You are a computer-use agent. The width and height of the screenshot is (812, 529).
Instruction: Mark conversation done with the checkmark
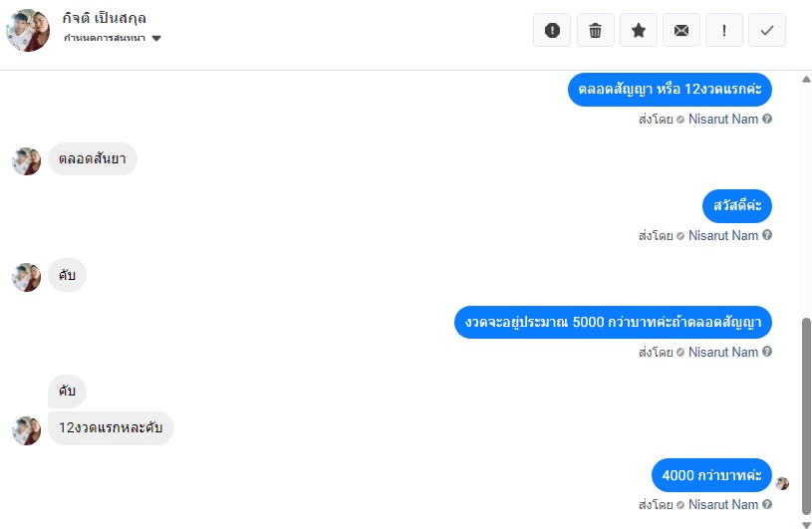point(767,31)
